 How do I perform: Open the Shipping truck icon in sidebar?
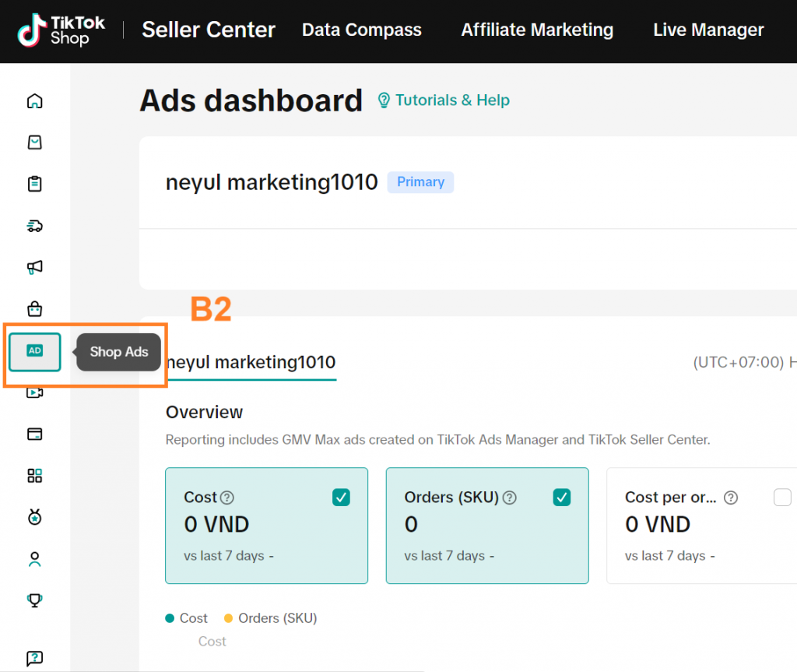[34, 226]
